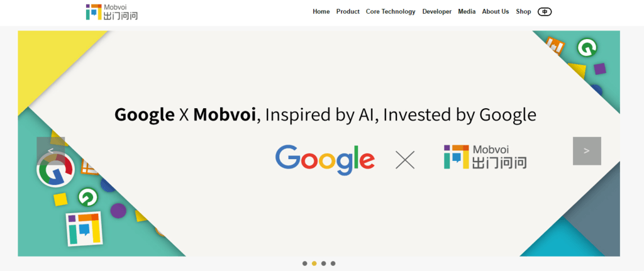This screenshot has width=644, height=271.
Task: Click the X symbol between logos
Action: coord(405,160)
